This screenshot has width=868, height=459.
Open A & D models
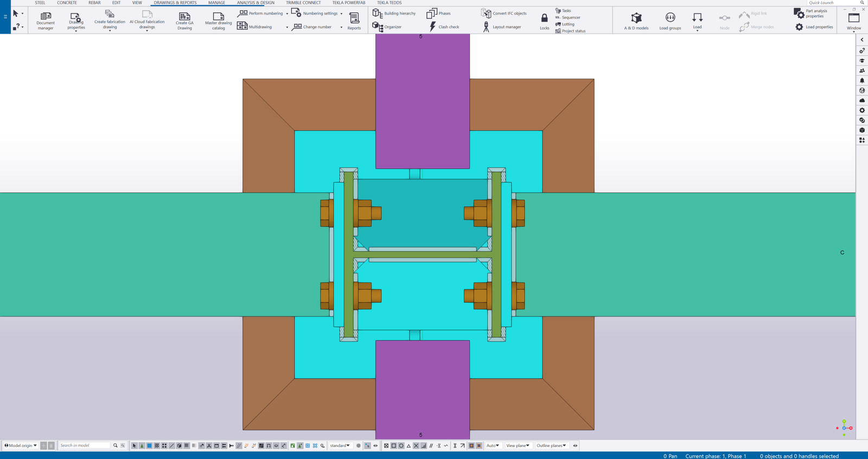[636, 21]
